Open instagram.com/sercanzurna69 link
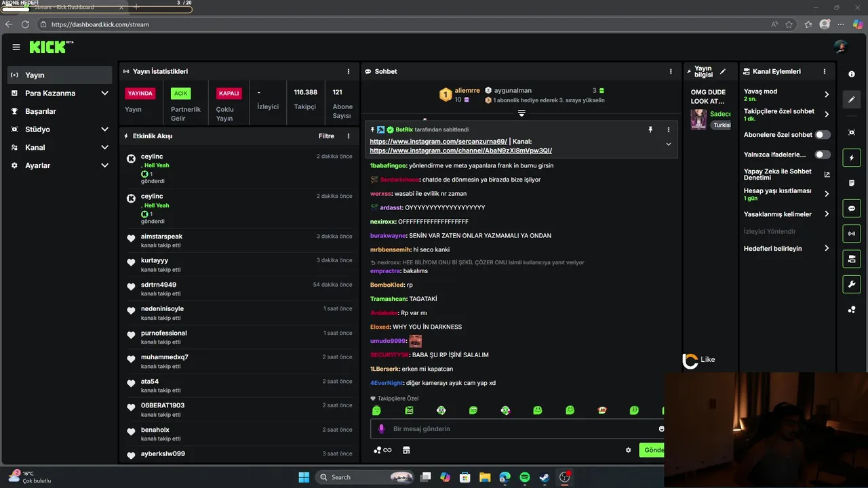The height and width of the screenshot is (488, 868). click(x=438, y=142)
